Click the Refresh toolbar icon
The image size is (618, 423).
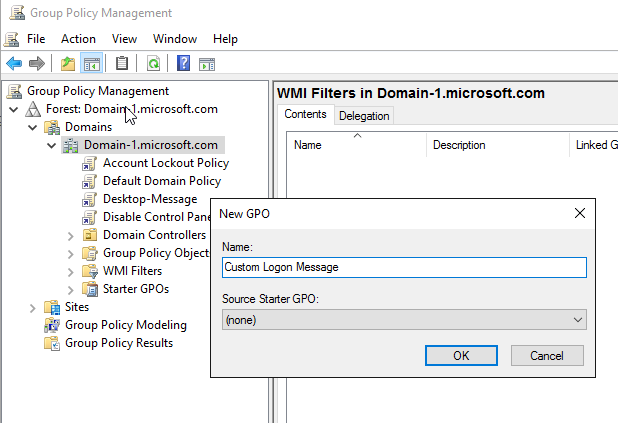click(153, 63)
